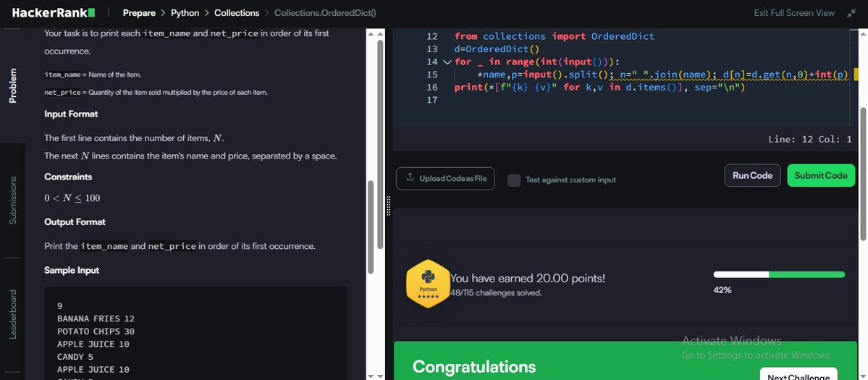Click the Sample Input heading
This screenshot has height=380, width=868.
(x=72, y=271)
